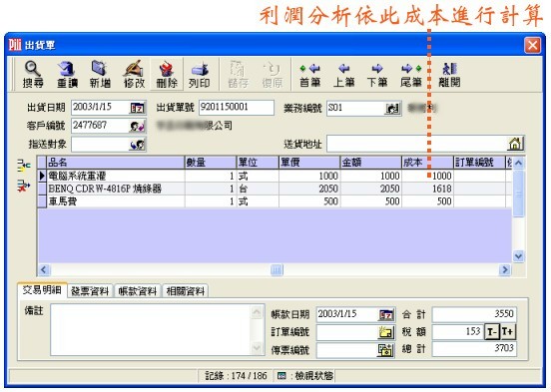The height and width of the screenshot is (392, 551).
Task: Switch to 帳款資料 tab
Action: pyautogui.click(x=138, y=291)
